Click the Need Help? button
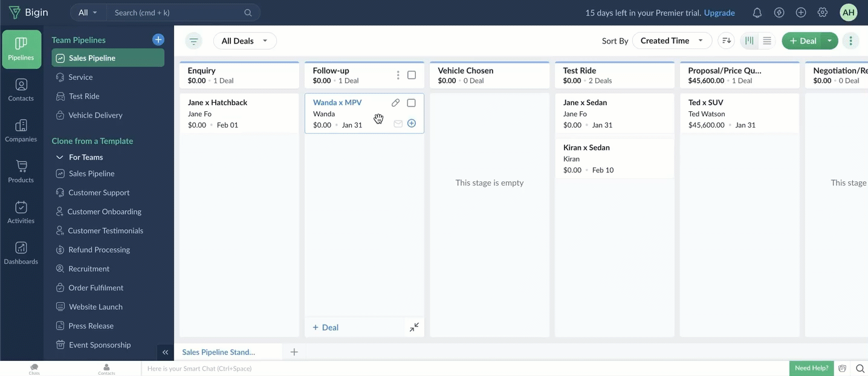Viewport: 868px width, 376px height. click(811, 368)
